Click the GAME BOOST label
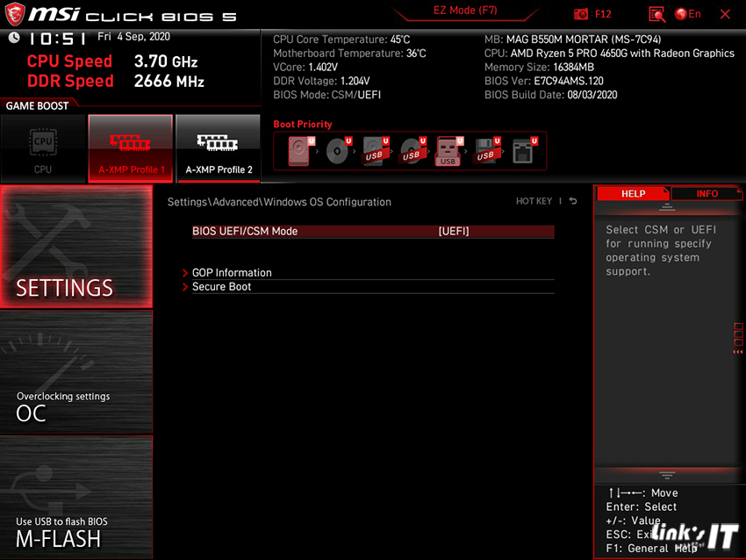 (x=37, y=106)
